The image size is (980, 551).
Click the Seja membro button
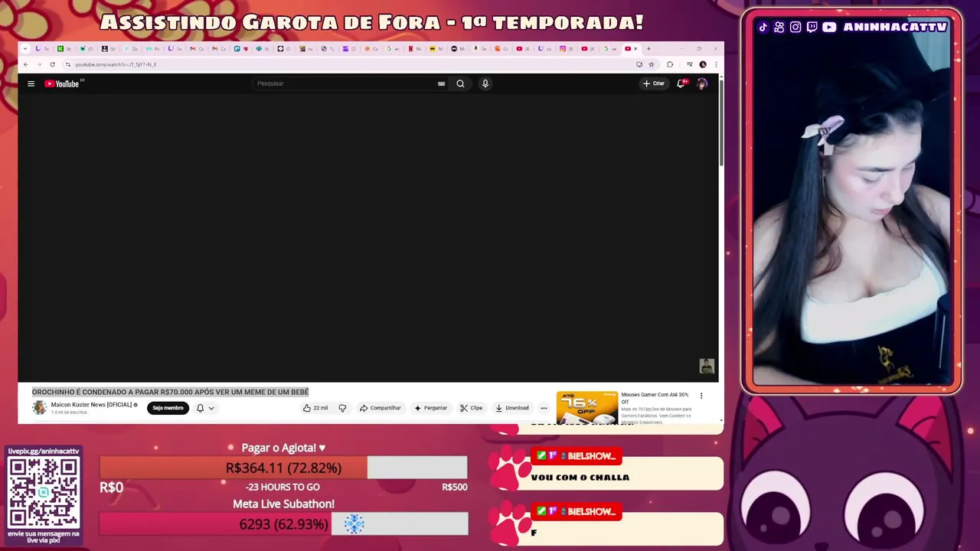168,408
